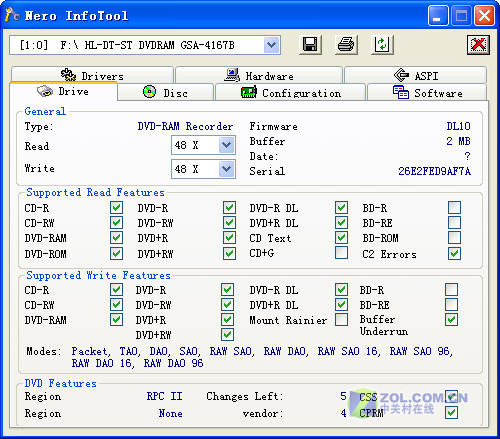Toggle BD-RE write feature checkbox
Image resolution: width=500 pixels, height=439 pixels.
coord(451,304)
